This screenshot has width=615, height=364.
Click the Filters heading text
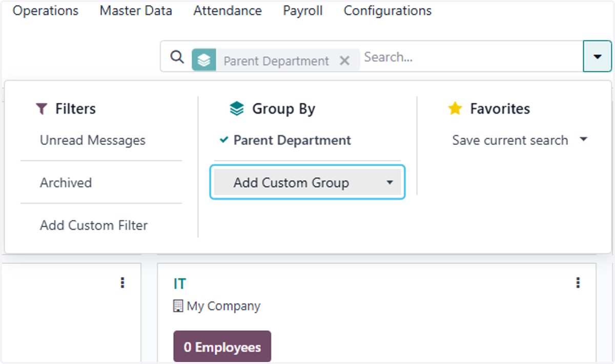[75, 109]
